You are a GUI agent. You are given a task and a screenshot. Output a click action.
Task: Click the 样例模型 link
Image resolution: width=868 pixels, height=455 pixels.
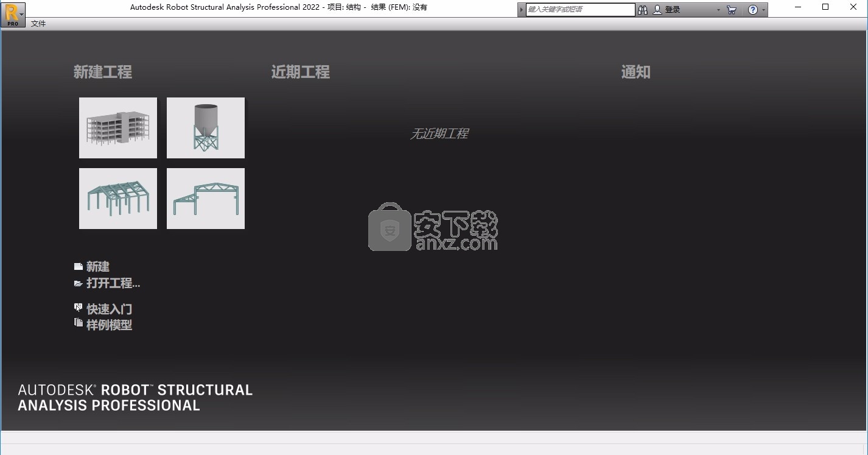110,325
